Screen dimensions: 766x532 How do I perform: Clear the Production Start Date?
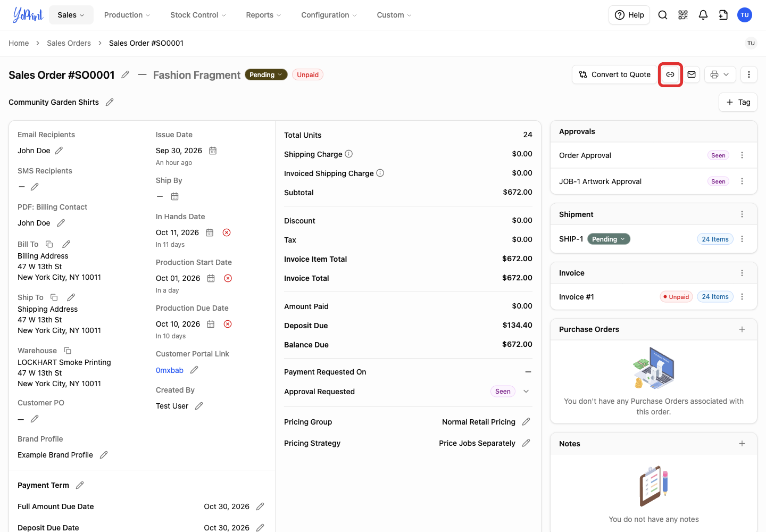(x=228, y=278)
